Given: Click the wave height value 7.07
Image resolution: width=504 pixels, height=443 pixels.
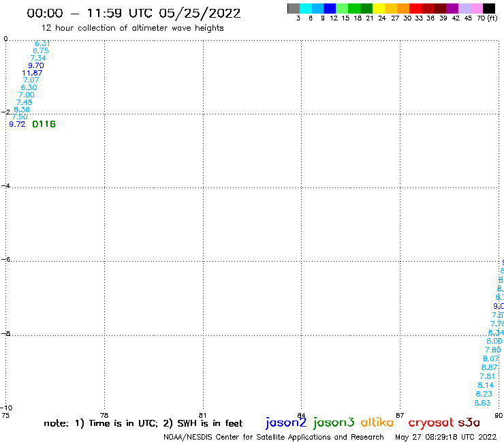Looking at the screenshot, I should pos(31,80).
